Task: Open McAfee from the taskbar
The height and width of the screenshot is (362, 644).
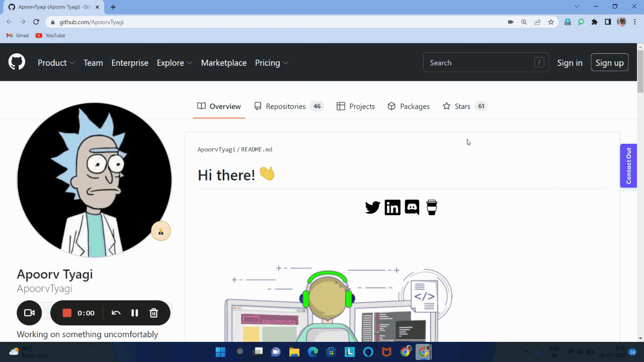Action: pos(386,352)
